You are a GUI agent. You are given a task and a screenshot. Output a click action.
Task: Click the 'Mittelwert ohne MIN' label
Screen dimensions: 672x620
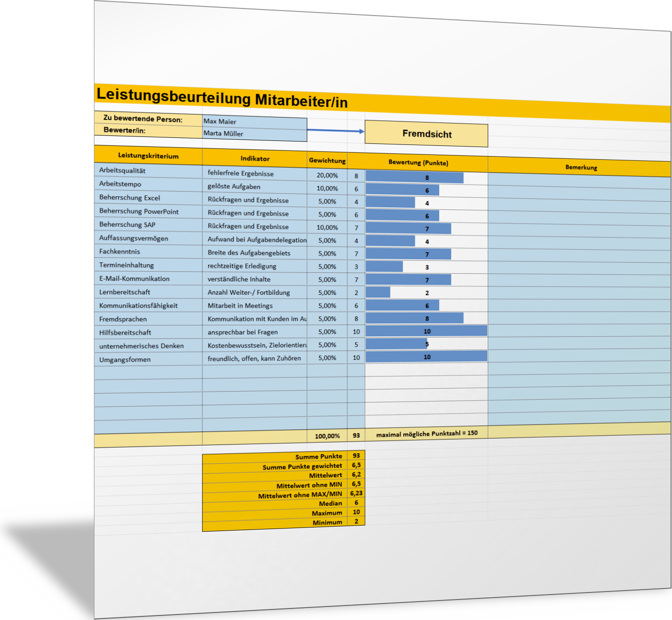[309, 485]
